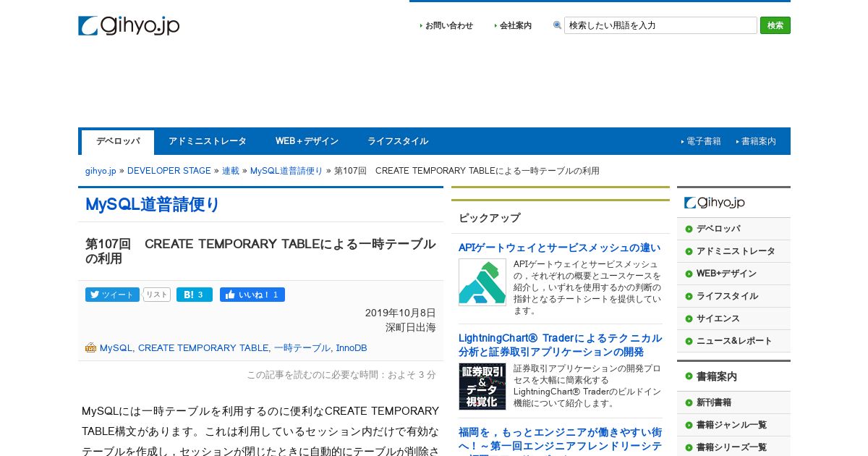Open LightningChart Trader article link

561,345
